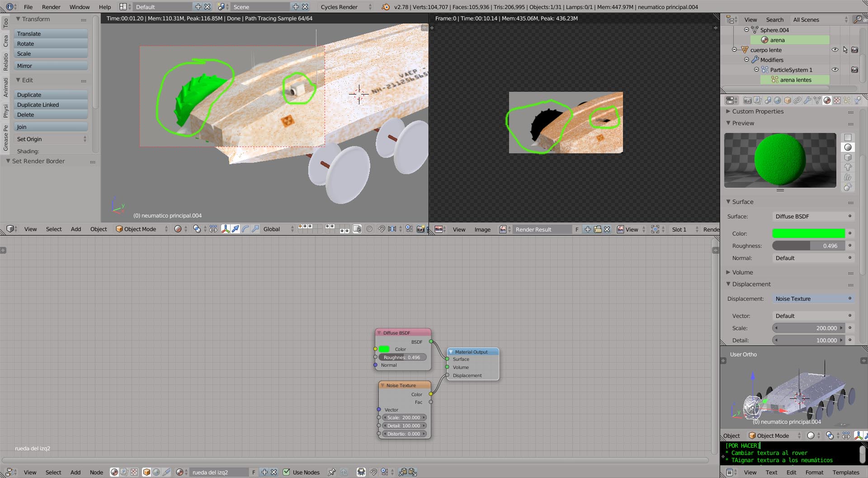Open the Modifiers wrench properties tab
This screenshot has width=868, height=478.
(807, 100)
